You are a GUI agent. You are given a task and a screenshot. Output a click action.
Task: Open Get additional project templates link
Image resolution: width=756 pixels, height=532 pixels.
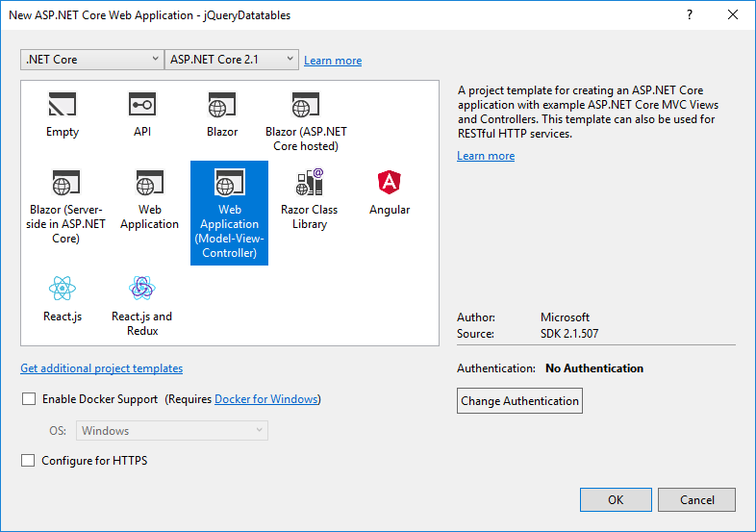coord(102,368)
